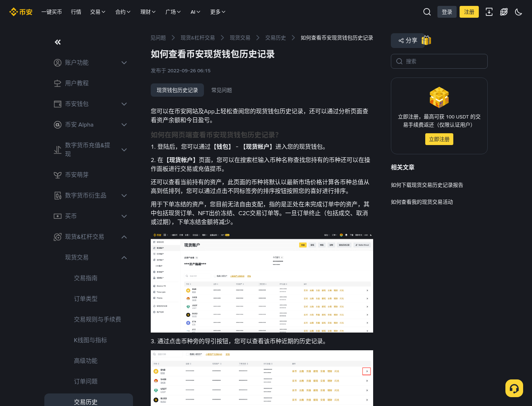Select the 现货&杠杆交易 icon

click(x=58, y=237)
